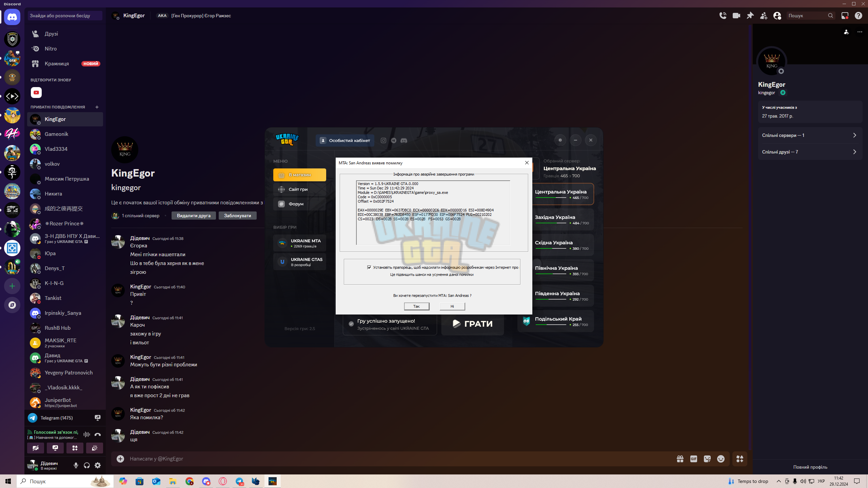Explore discoverable servers compass icon
This screenshot has width=868, height=488.
click(x=12, y=305)
